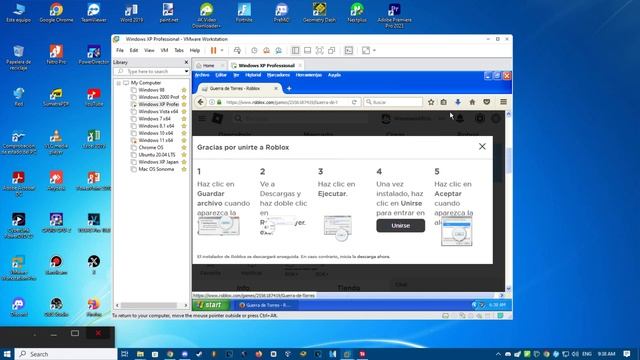640x360 pixels.
Task: Open the power options dropdown arrow beside pause
Action: click(x=222, y=50)
